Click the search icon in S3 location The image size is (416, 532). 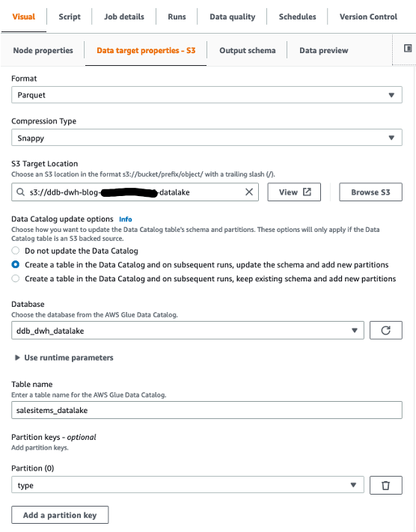[21, 192]
